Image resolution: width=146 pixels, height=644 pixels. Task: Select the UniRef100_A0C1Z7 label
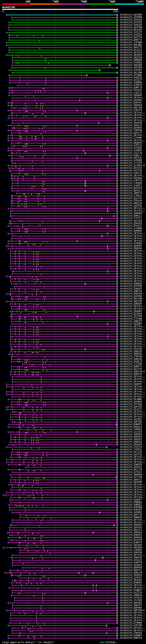coord(131,80)
